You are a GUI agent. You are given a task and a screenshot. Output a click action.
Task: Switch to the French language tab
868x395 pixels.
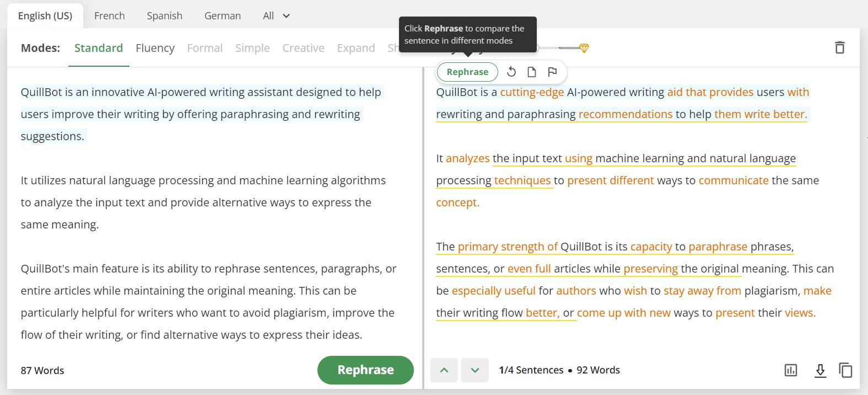110,16
